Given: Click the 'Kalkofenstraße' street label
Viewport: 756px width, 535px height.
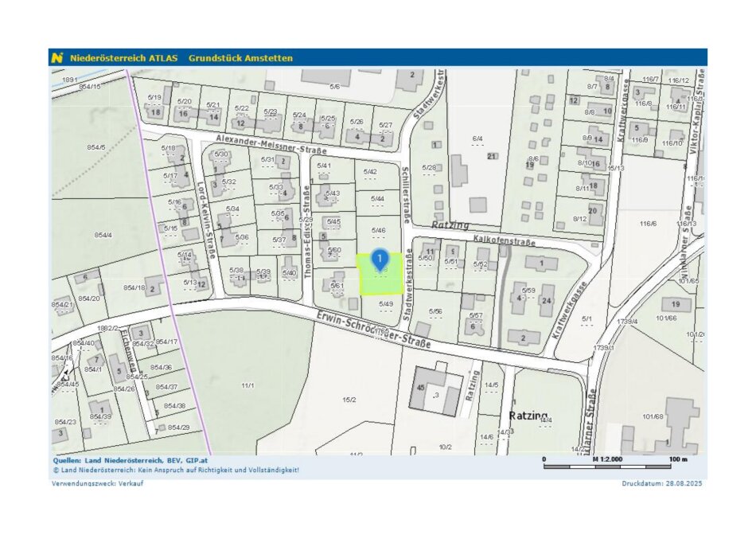Looking at the screenshot, I should pos(505,240).
